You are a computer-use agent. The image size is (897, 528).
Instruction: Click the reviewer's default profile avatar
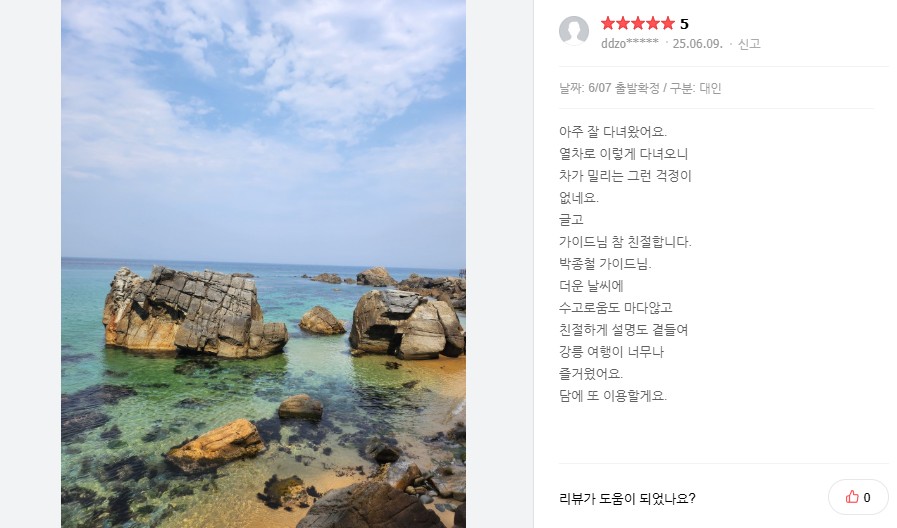coord(574,30)
